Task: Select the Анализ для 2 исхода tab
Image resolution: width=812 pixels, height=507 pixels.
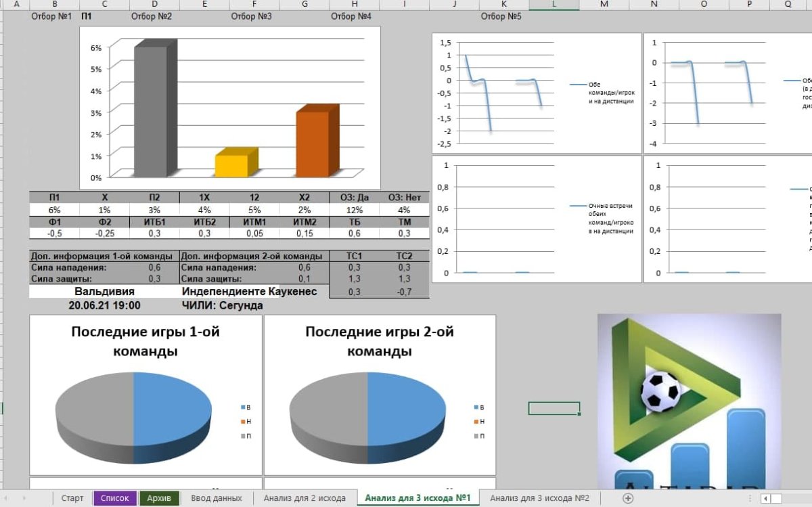Action: (x=304, y=498)
